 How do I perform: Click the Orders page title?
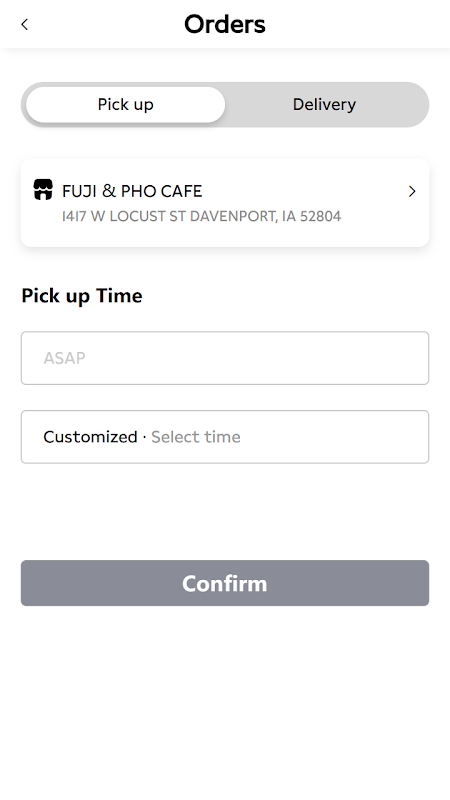(225, 24)
